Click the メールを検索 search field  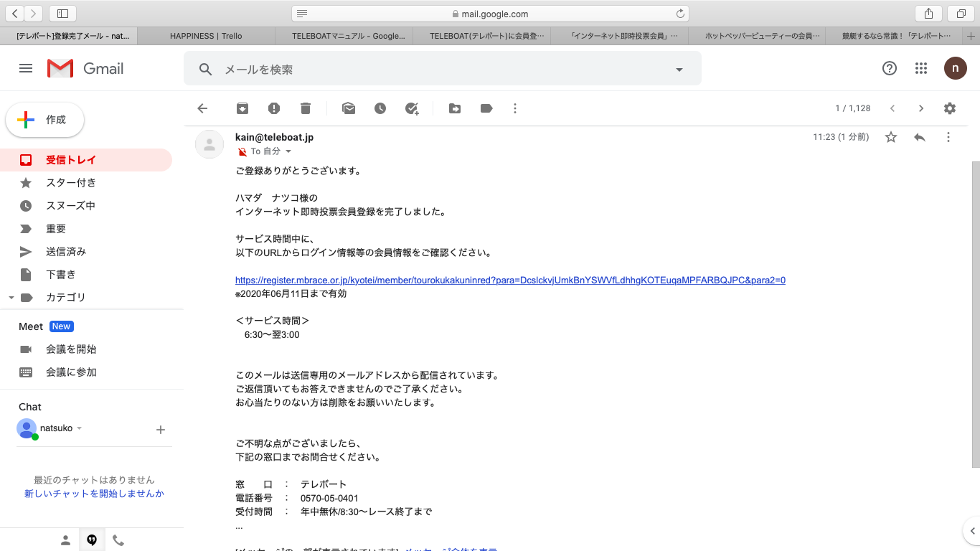(x=430, y=70)
